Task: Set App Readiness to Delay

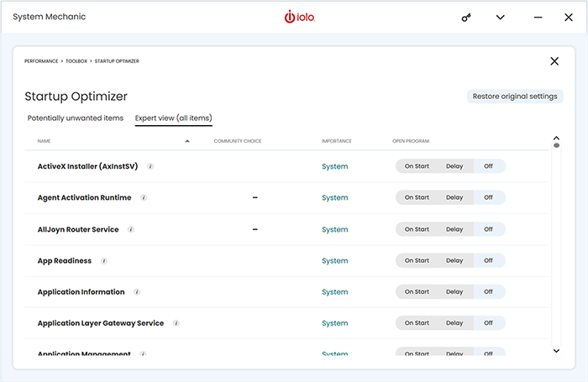Action: (454, 260)
